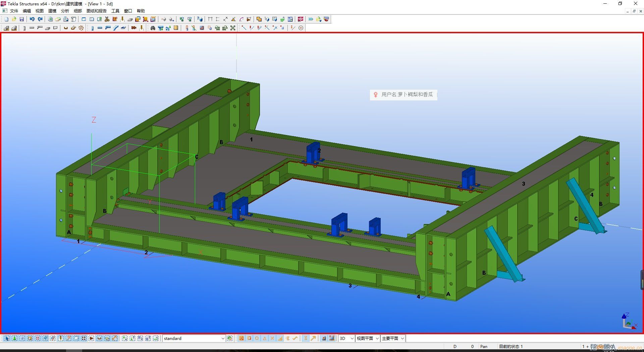Screen dimensions: 644x352
Task: Click the binoculars find component icon
Action: pyautogui.click(x=153, y=28)
